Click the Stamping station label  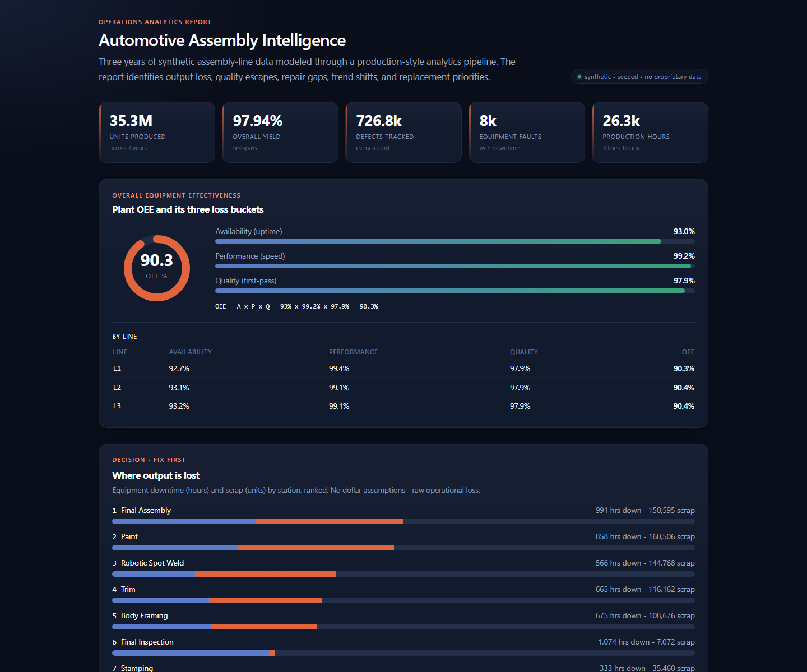pos(137,668)
